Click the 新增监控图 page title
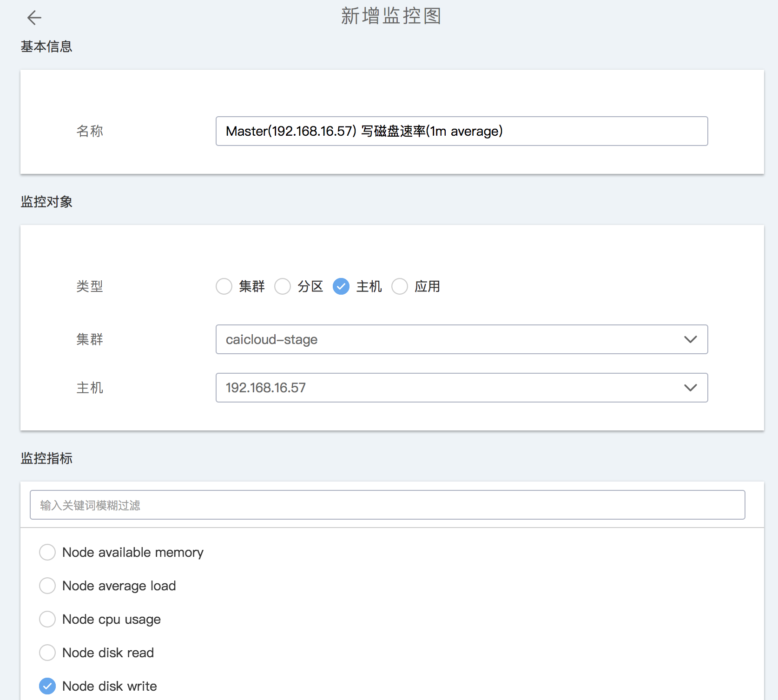The width and height of the screenshot is (778, 700). tap(391, 16)
